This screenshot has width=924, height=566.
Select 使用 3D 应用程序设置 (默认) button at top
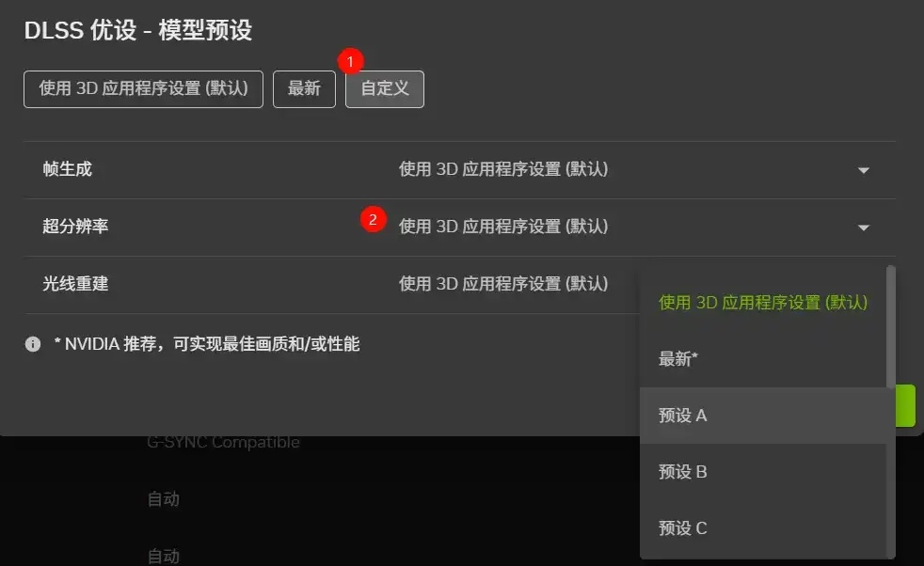pyautogui.click(x=143, y=89)
